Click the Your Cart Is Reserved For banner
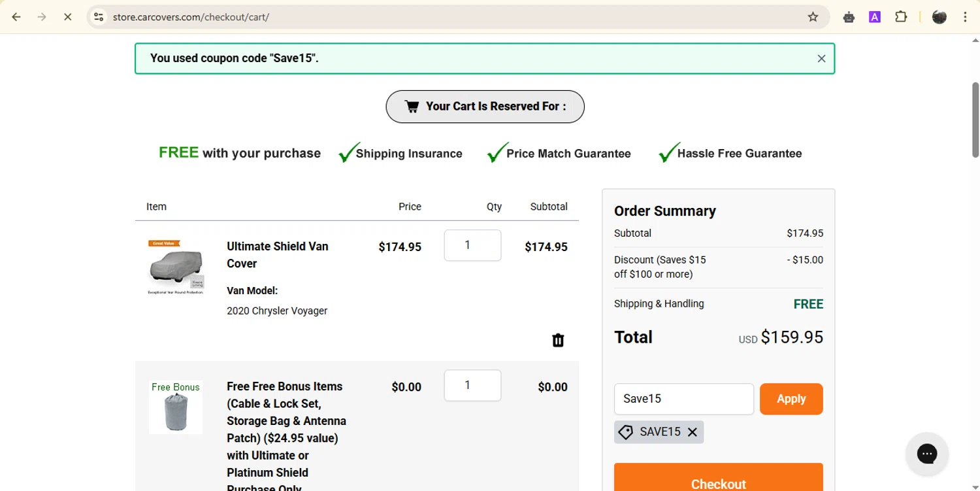The width and height of the screenshot is (980, 491). coord(485,107)
